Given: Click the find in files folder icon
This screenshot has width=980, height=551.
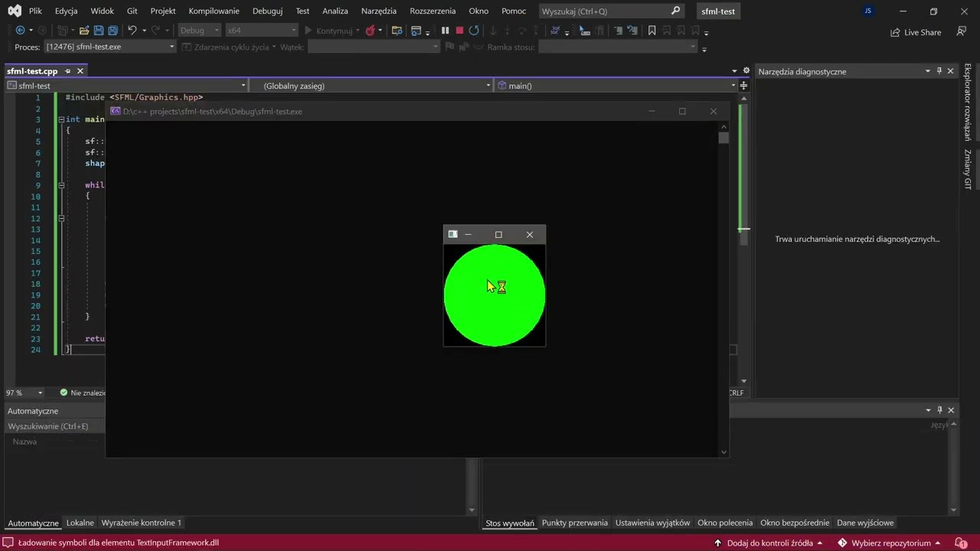Looking at the screenshot, I should click(x=397, y=31).
